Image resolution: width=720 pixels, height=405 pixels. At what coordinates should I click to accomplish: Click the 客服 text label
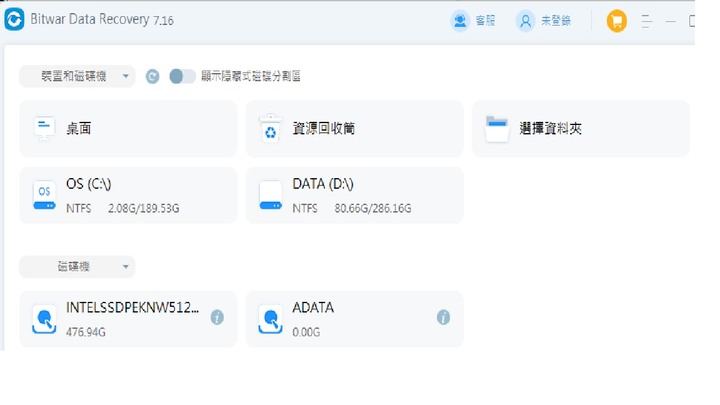[485, 21]
